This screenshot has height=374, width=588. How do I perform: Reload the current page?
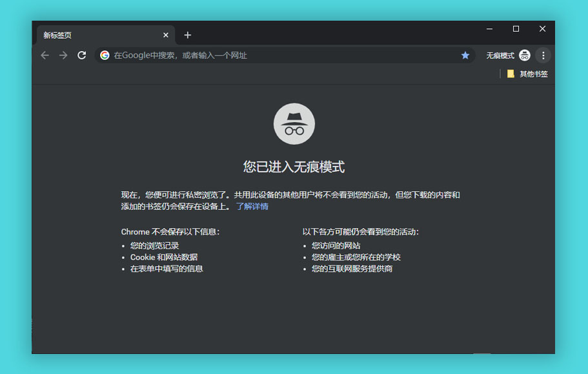pyautogui.click(x=81, y=55)
